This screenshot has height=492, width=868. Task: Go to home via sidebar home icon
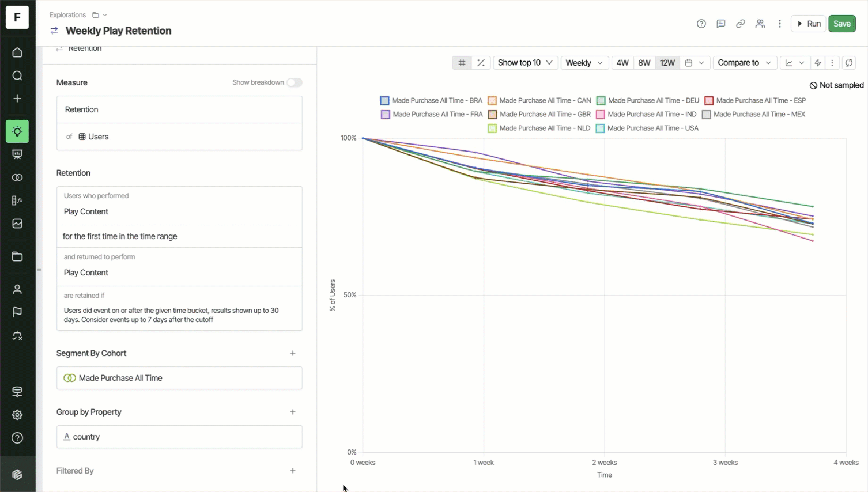point(17,52)
